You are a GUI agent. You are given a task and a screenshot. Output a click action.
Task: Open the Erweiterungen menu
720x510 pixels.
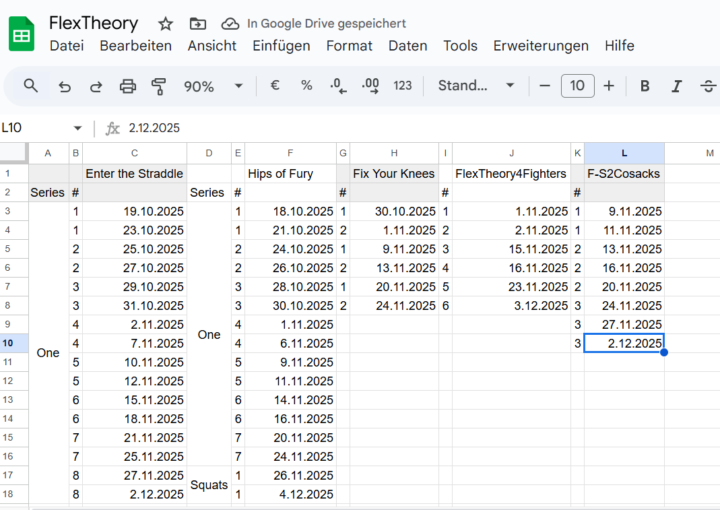pos(540,46)
